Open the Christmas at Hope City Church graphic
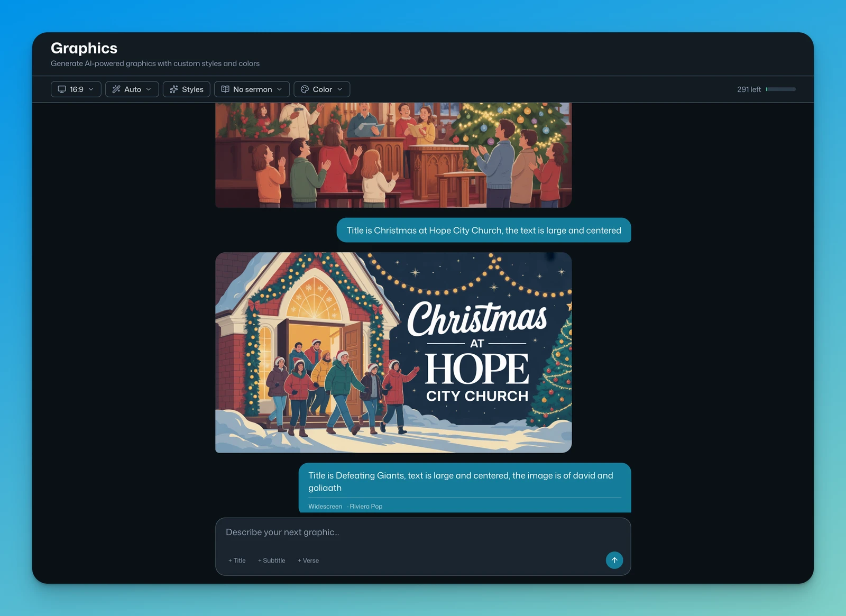846x616 pixels. [x=393, y=352]
